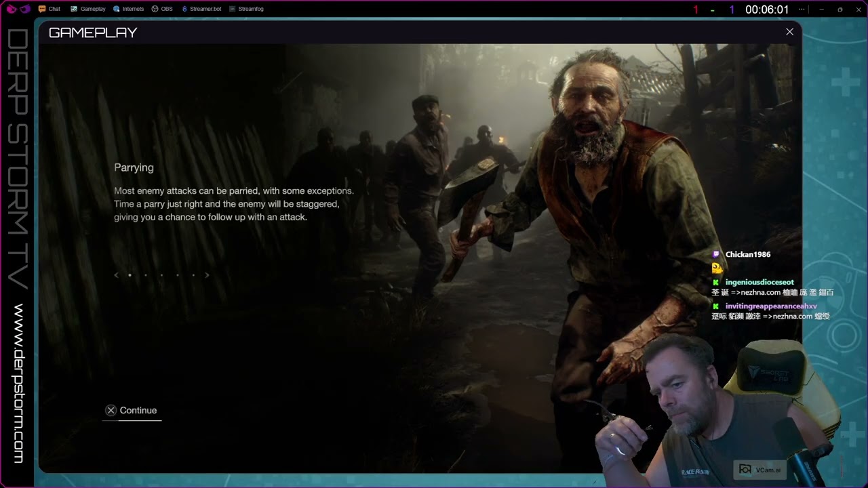The width and height of the screenshot is (868, 488).
Task: Click chat username Chickan1986
Action: [748, 255]
